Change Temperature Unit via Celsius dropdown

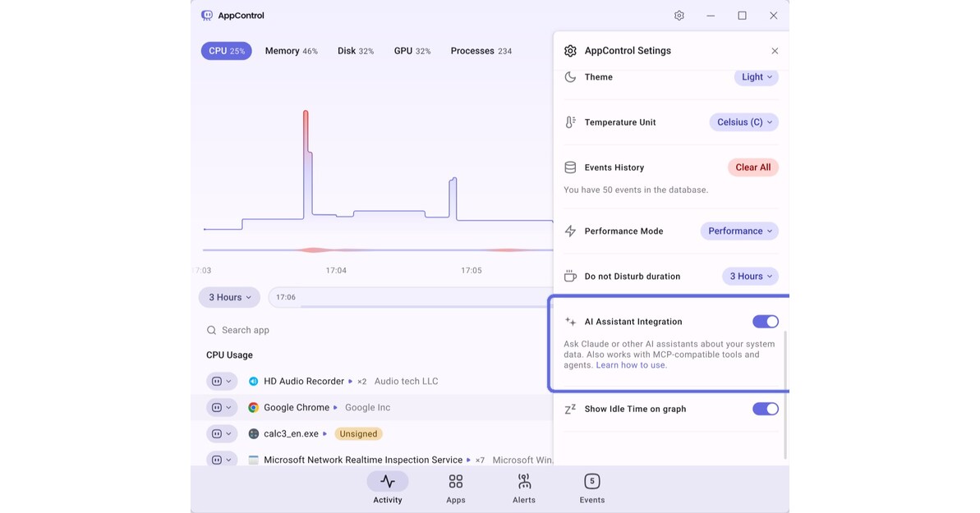[743, 121]
